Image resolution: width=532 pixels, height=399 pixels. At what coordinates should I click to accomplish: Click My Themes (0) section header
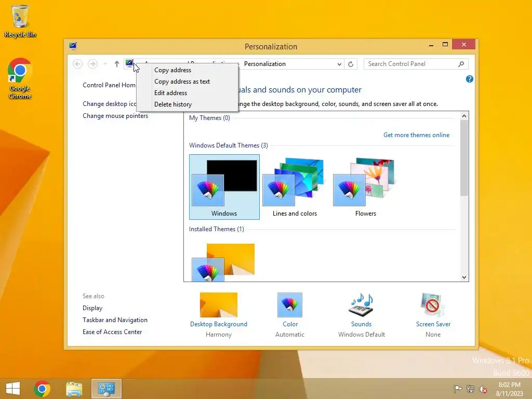click(209, 118)
